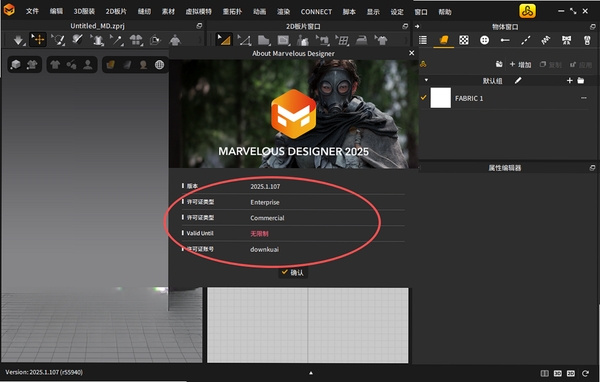Undock the 属性编辑器 panel

click(592, 168)
